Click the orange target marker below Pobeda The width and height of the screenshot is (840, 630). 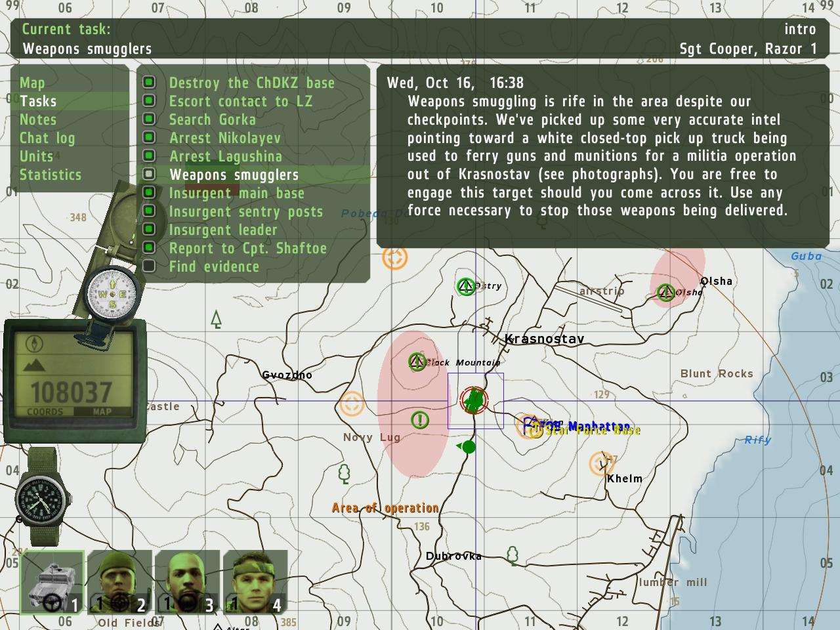(395, 258)
